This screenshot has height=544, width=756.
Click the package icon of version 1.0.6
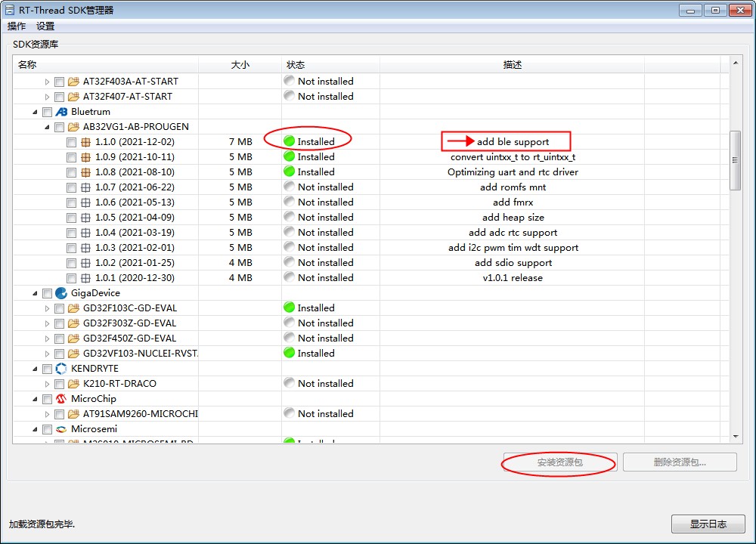pos(85,202)
